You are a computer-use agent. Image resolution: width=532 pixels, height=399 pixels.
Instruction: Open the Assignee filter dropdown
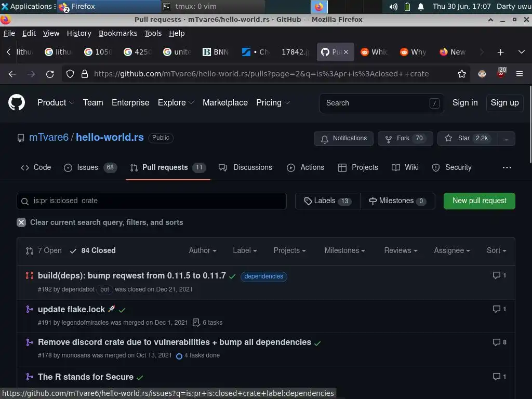point(452,250)
